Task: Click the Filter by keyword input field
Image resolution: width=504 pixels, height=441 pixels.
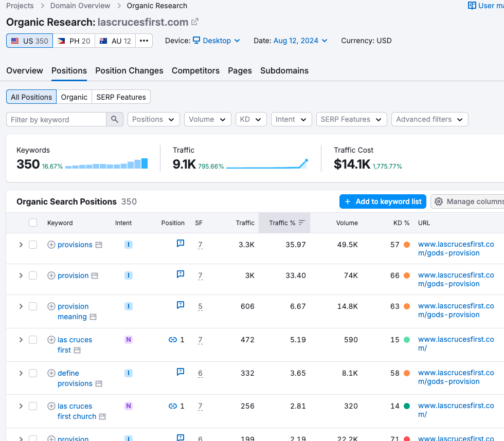Action: [56, 119]
